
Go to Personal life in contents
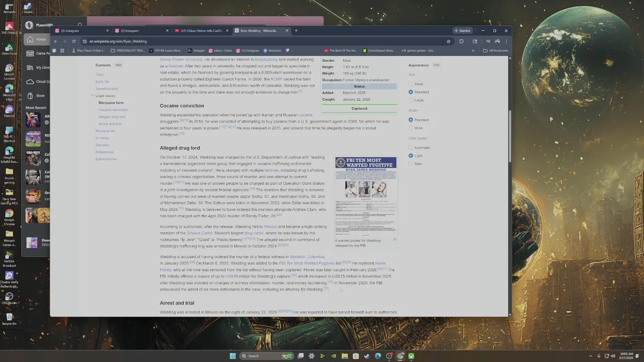105,131
